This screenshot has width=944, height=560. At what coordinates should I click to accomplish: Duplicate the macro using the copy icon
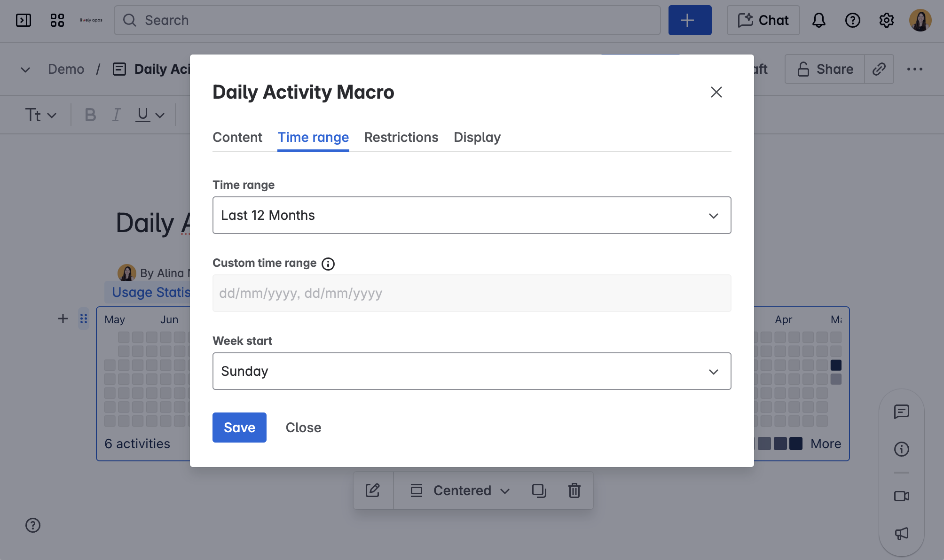click(x=539, y=490)
